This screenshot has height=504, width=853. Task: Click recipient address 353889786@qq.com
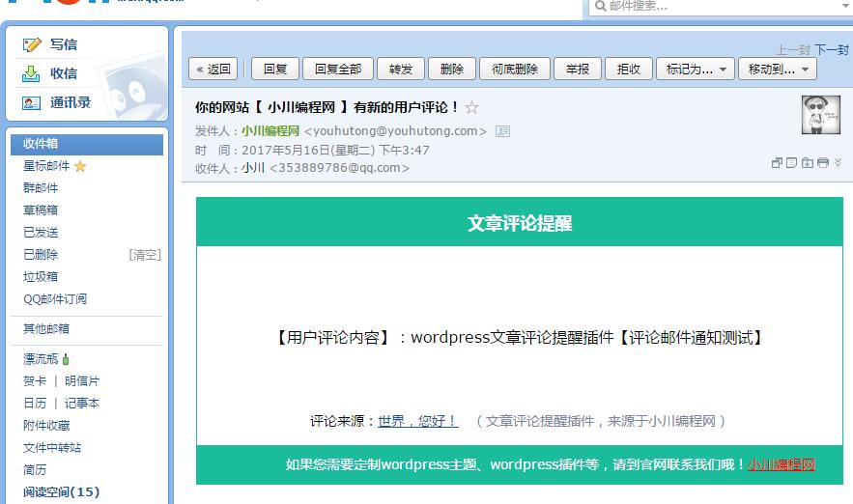tap(339, 168)
